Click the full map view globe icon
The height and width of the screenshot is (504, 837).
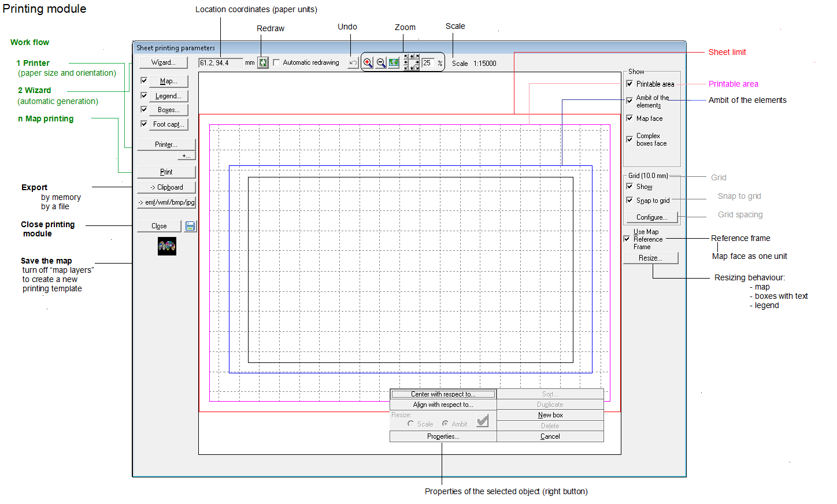click(x=394, y=63)
